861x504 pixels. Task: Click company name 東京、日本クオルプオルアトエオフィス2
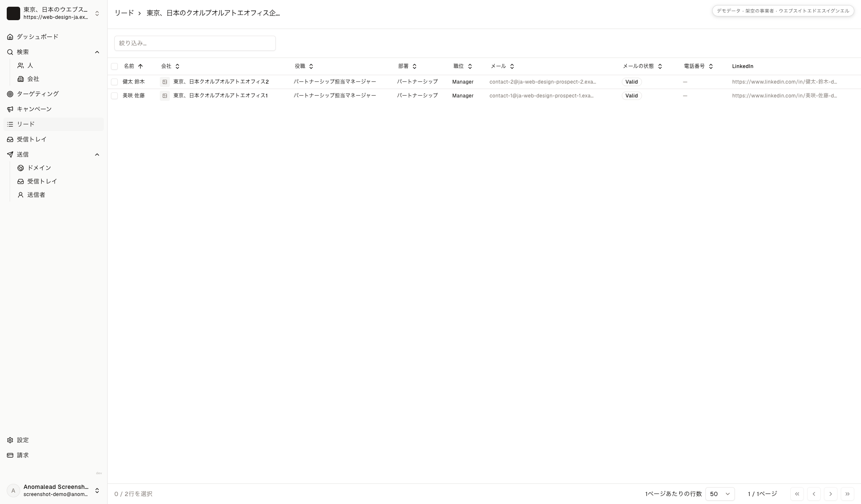pos(221,82)
